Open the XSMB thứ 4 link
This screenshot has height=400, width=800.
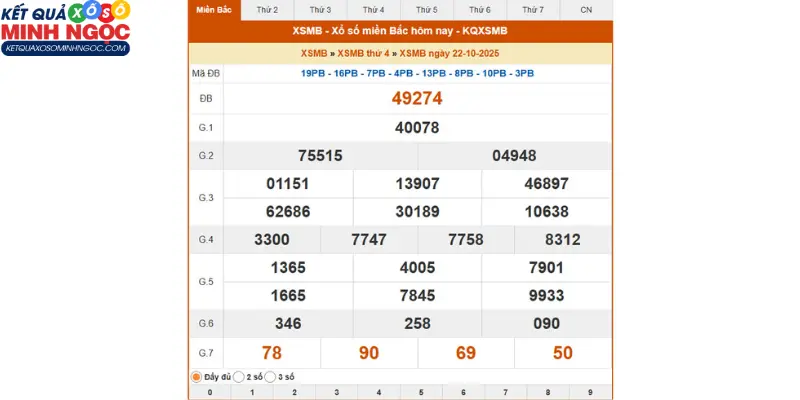tap(363, 54)
